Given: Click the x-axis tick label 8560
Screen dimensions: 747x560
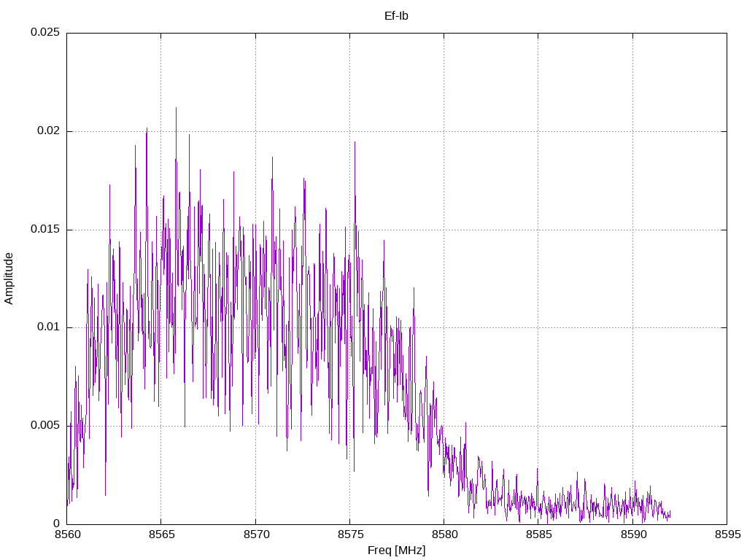Looking at the screenshot, I should (67, 534).
